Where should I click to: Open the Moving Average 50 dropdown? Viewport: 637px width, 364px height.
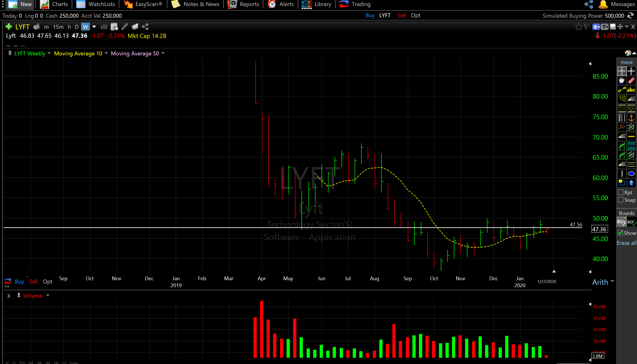coord(163,53)
